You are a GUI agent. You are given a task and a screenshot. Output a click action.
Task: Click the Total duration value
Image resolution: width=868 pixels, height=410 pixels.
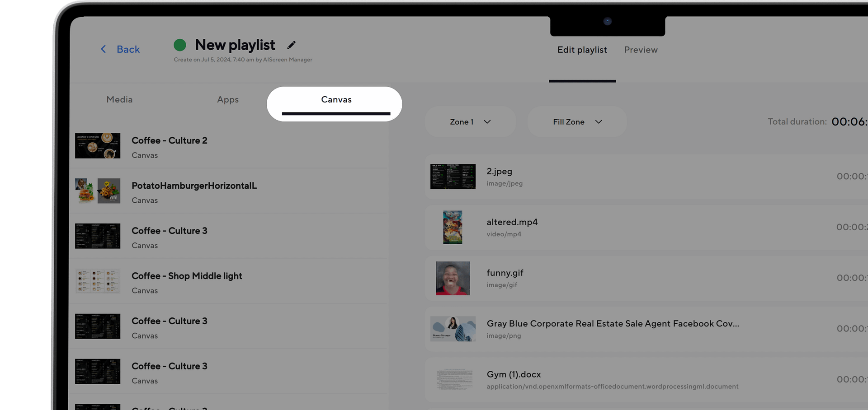[x=849, y=122]
